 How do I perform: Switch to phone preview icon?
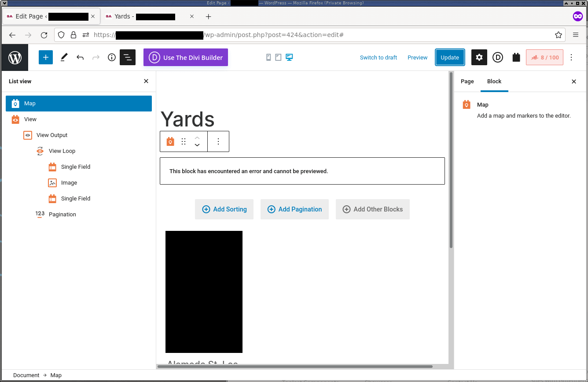click(x=268, y=57)
